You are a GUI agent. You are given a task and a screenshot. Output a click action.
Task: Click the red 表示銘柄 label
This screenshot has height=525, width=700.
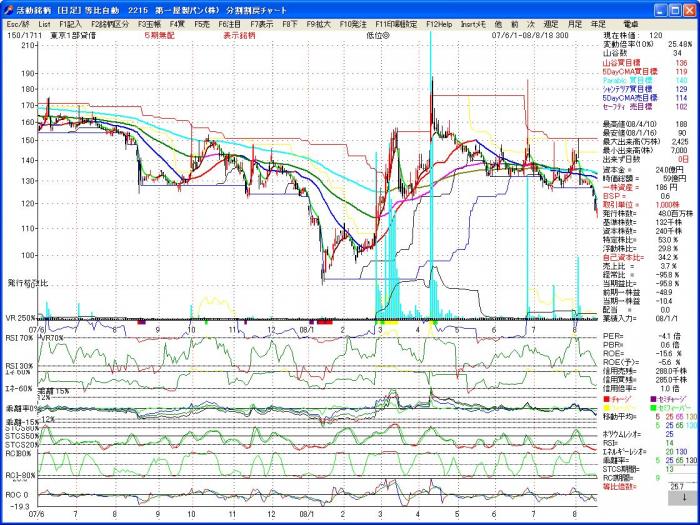tap(239, 35)
